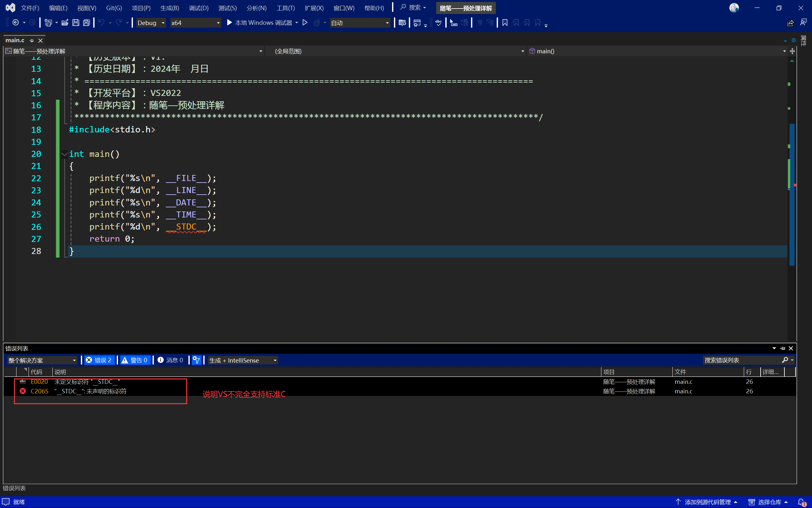Sort by the 项目 column header

point(637,372)
